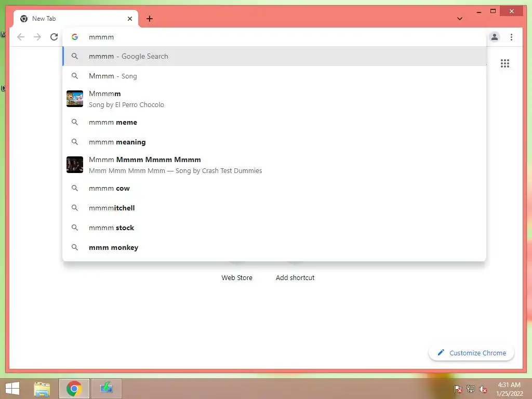Open the taskbar clock showing 4:31 AM
532x399 pixels.
509,389
